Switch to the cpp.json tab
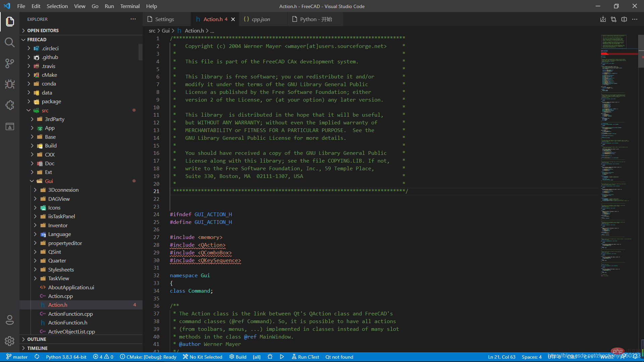644x362 pixels. tap(261, 19)
